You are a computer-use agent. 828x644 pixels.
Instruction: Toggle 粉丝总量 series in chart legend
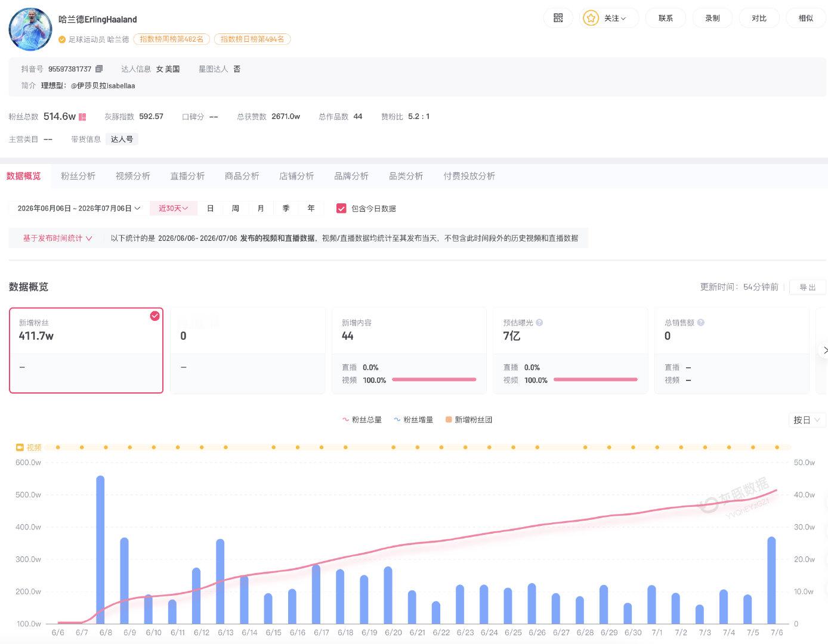pos(362,420)
